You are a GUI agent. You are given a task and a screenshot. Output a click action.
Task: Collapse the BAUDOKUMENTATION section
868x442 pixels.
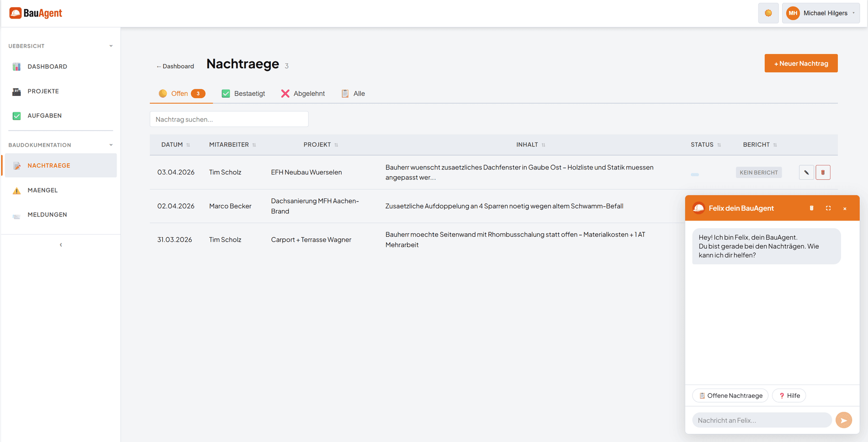click(111, 145)
